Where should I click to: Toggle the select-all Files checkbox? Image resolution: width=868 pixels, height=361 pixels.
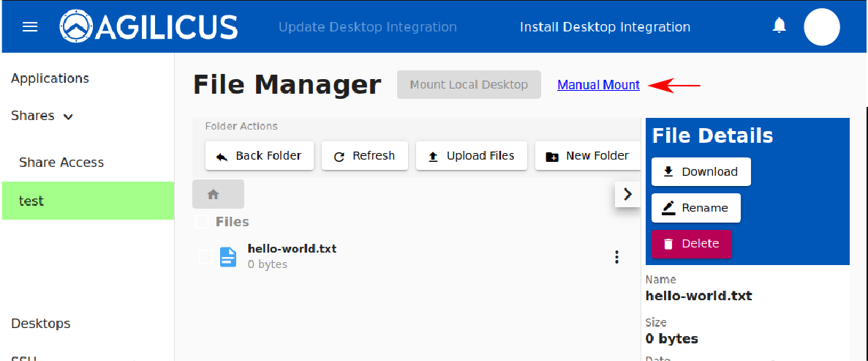[x=202, y=221]
